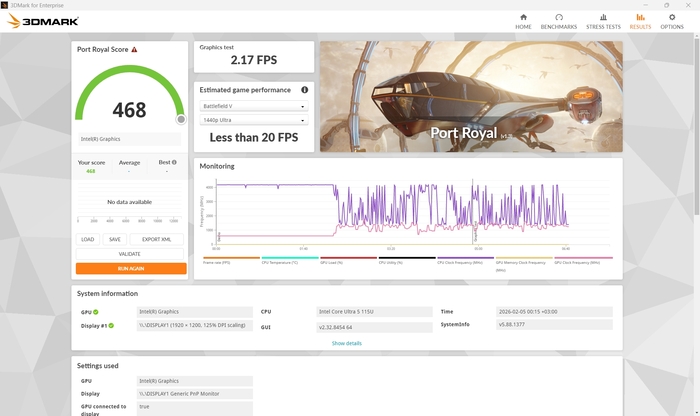This screenshot has width=700, height=416.
Task: Open the Battlefield V game dropdown
Action: coord(253,106)
